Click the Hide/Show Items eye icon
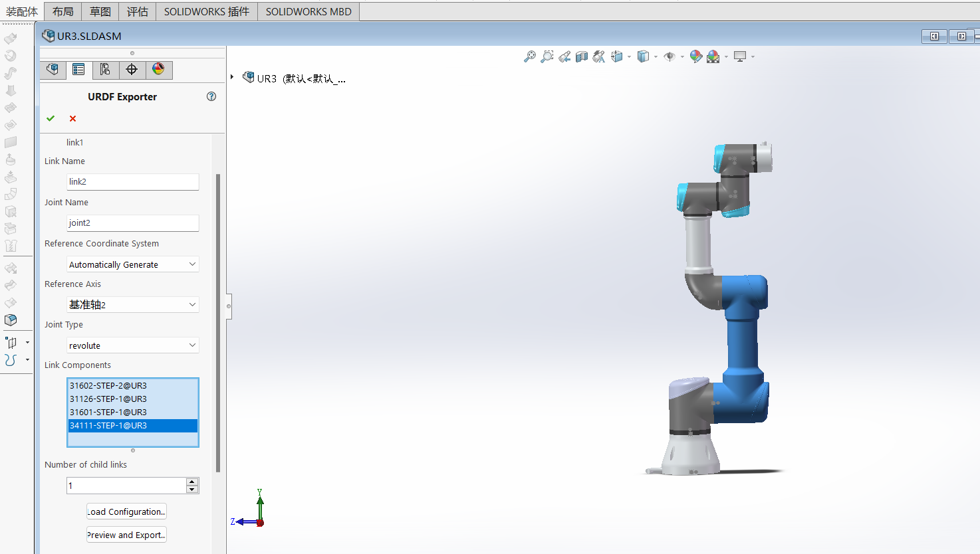The width and height of the screenshot is (980, 554). (670, 56)
